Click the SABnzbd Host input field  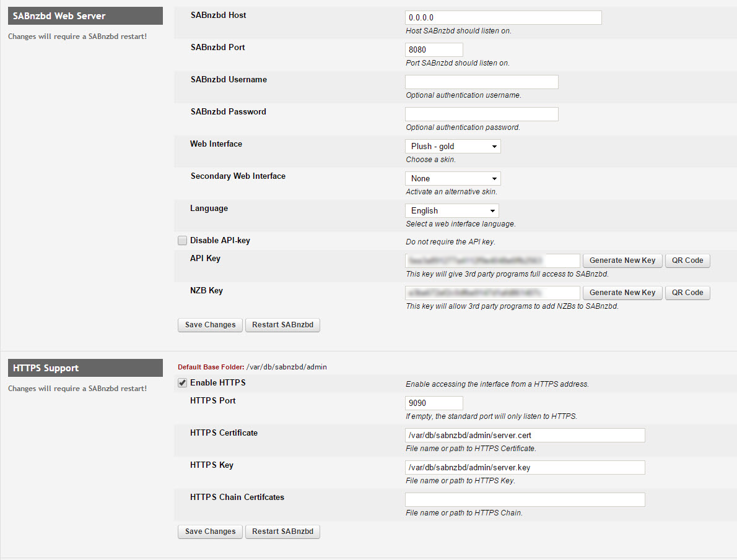(503, 18)
